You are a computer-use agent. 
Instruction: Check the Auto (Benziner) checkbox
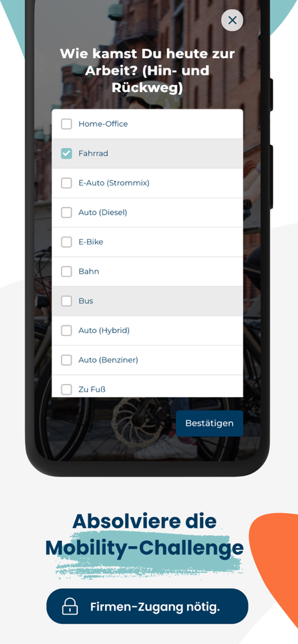66,360
